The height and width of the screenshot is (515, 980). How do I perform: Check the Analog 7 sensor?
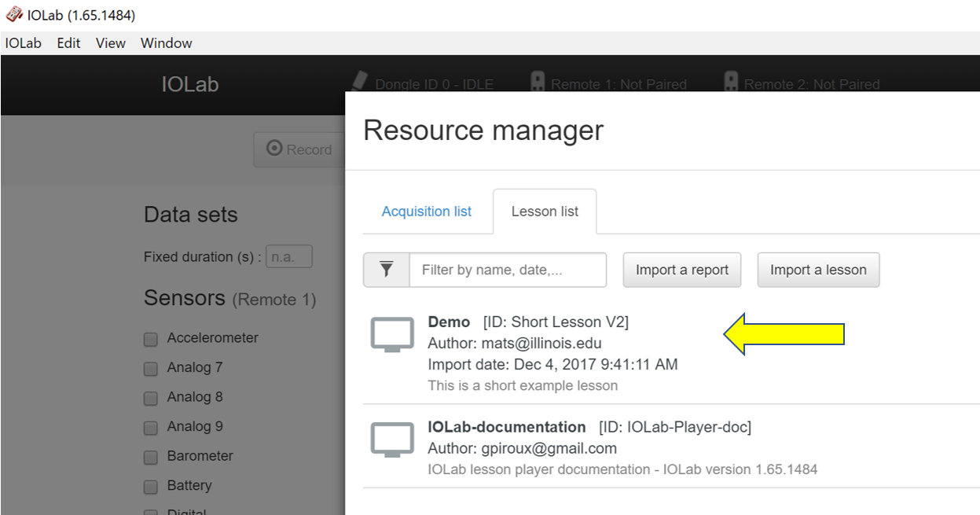[150, 367]
